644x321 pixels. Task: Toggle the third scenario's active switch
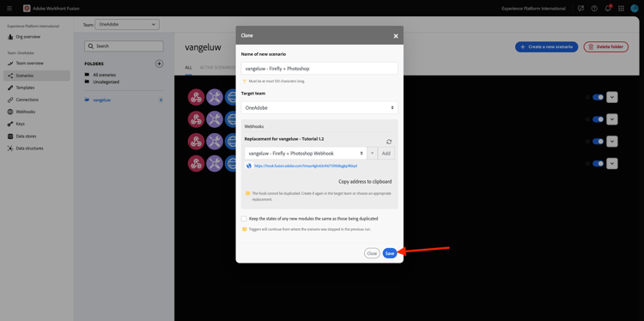pos(598,142)
